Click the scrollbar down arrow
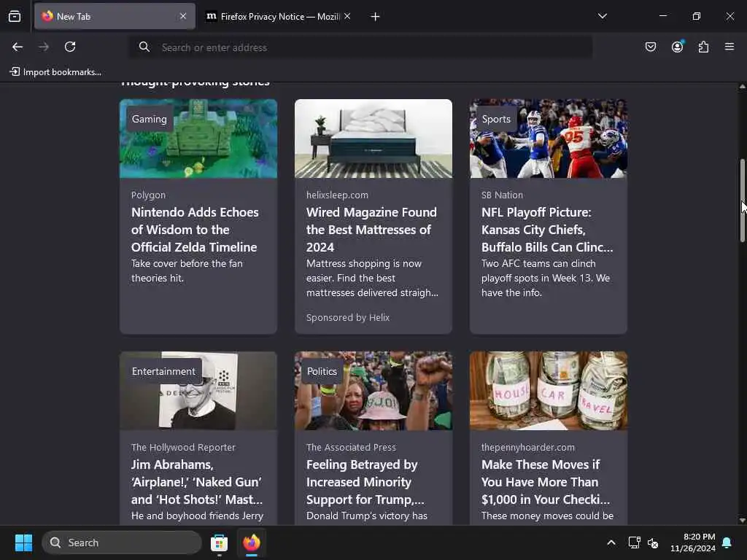 tap(742, 521)
